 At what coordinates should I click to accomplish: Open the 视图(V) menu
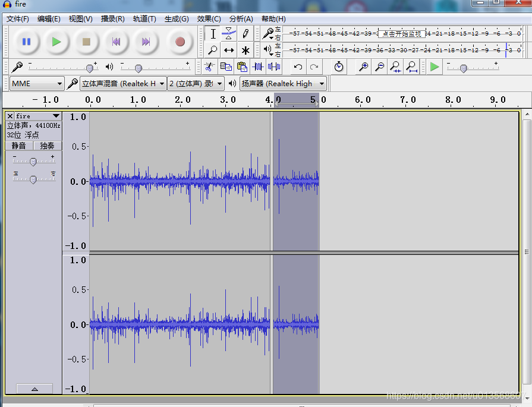click(x=80, y=19)
